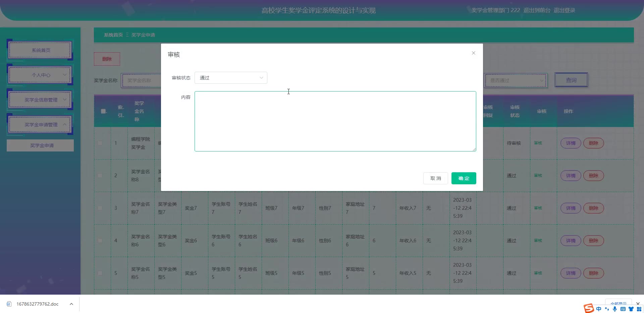Image resolution: width=644 pixels, height=313 pixels.
Task: Click the Sogou input method logo
Action: click(589, 308)
